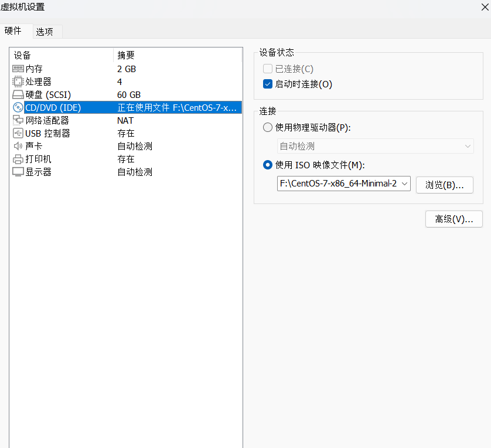Select the 硬盘 (SCSI) row label
The width and height of the screenshot is (491, 448).
click(48, 94)
